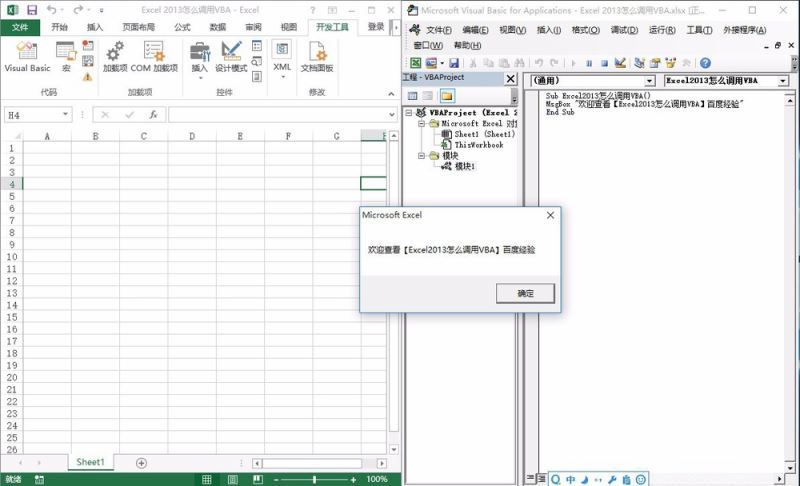This screenshot has height=486, width=800.
Task: Click the Save icon in the VBA toolbar
Action: click(x=454, y=63)
